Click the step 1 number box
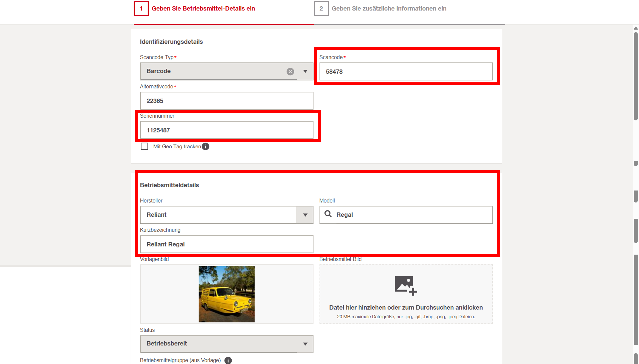 pos(141,8)
